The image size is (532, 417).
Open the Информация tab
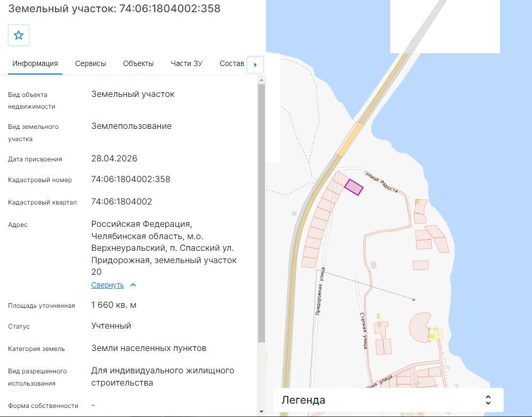pyautogui.click(x=35, y=64)
